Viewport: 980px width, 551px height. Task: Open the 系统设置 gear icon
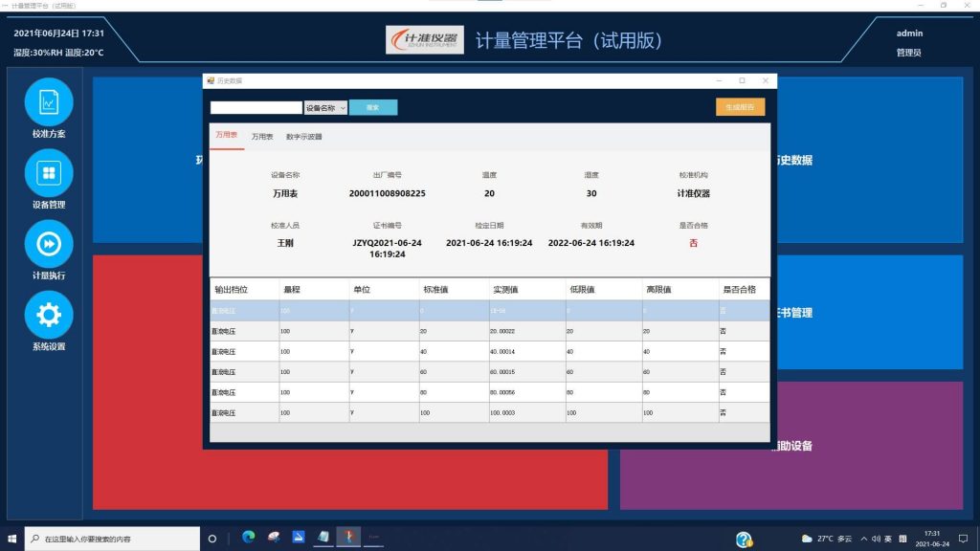(49, 315)
